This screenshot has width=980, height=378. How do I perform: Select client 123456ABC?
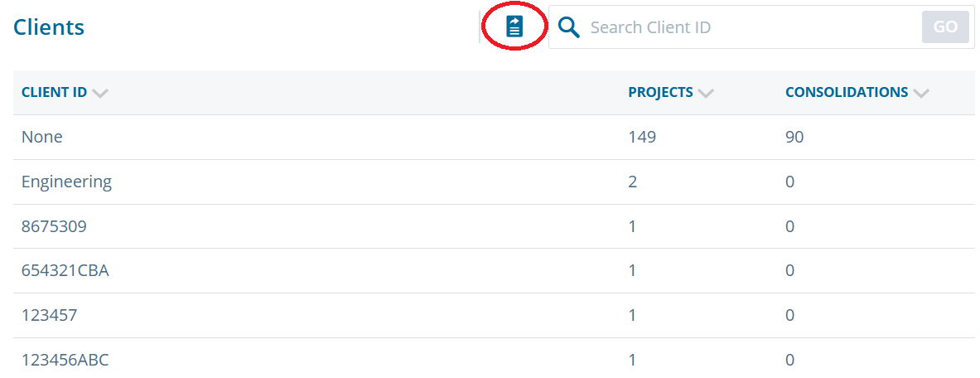pyautogui.click(x=65, y=361)
